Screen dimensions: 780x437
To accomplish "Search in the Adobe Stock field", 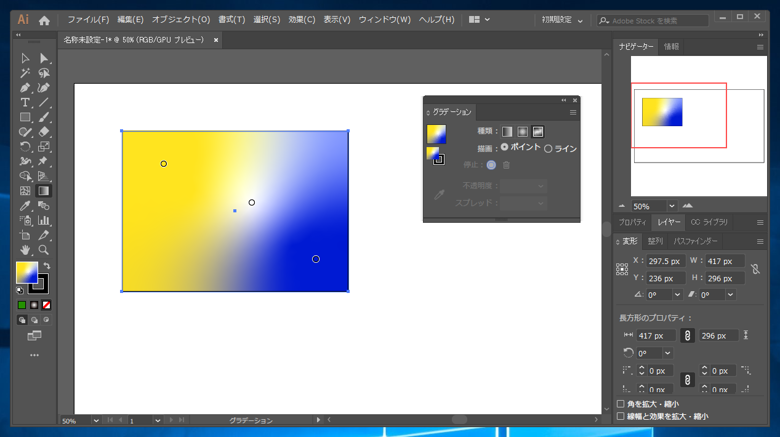I will point(653,20).
